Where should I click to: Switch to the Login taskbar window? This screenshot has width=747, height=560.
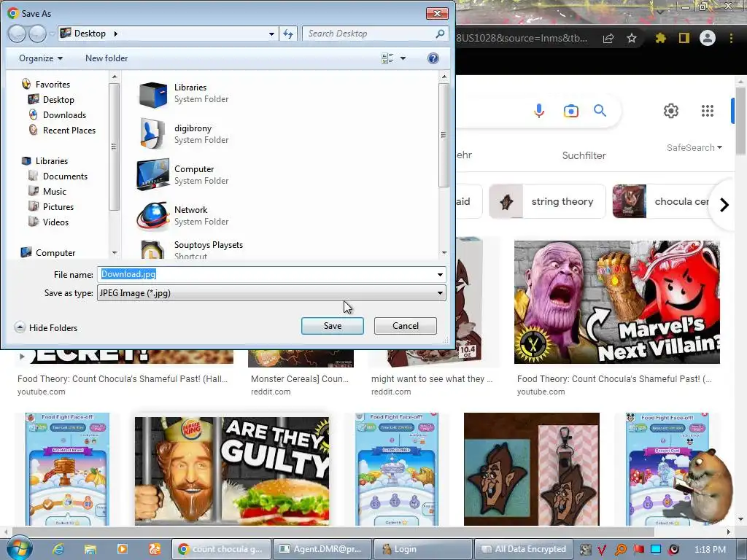click(x=423, y=549)
